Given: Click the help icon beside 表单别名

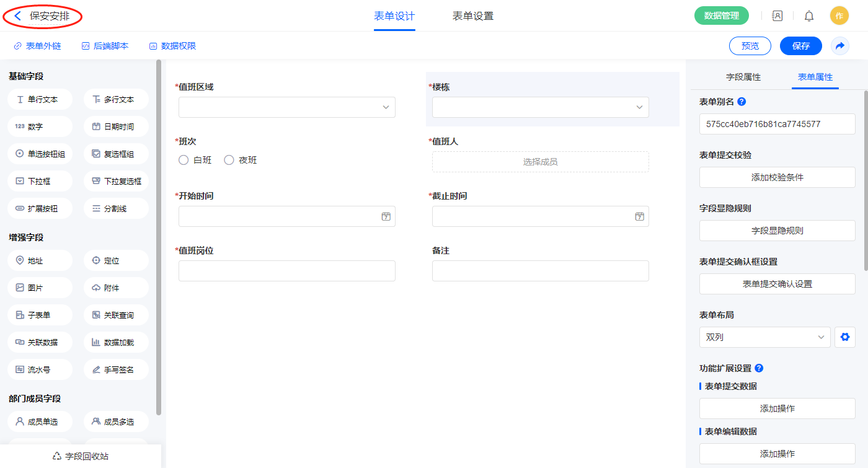Looking at the screenshot, I should click(742, 102).
